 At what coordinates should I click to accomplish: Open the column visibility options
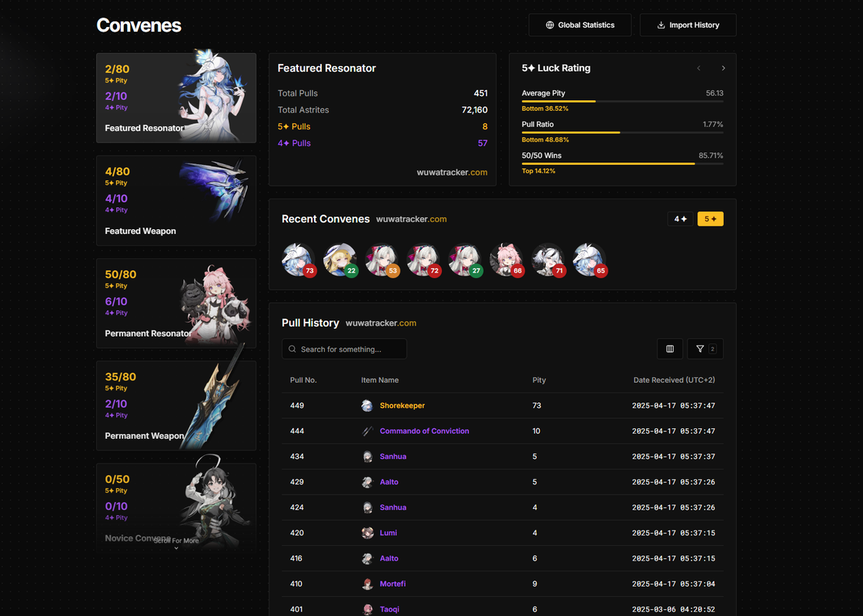(670, 349)
